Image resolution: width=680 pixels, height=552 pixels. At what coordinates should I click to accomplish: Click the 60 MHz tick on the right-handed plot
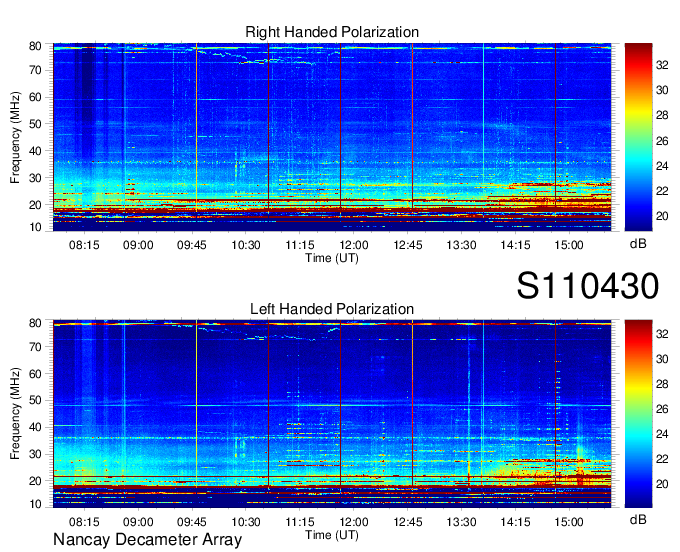35,97
